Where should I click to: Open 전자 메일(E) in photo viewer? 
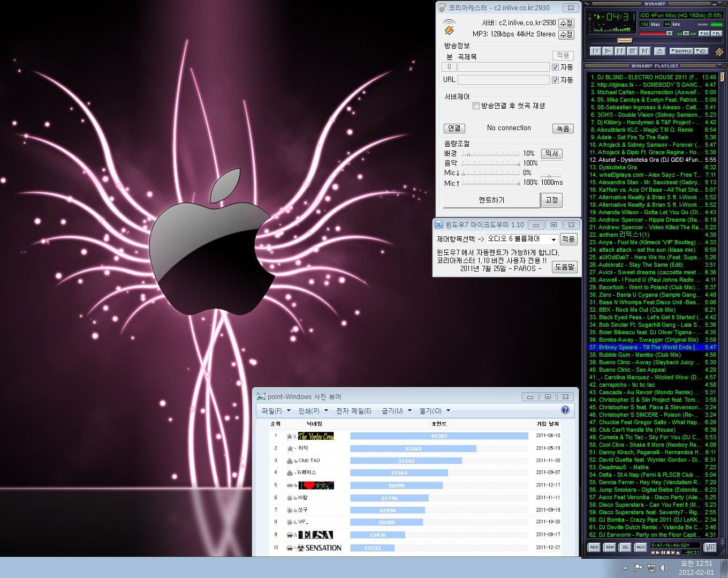(x=354, y=411)
